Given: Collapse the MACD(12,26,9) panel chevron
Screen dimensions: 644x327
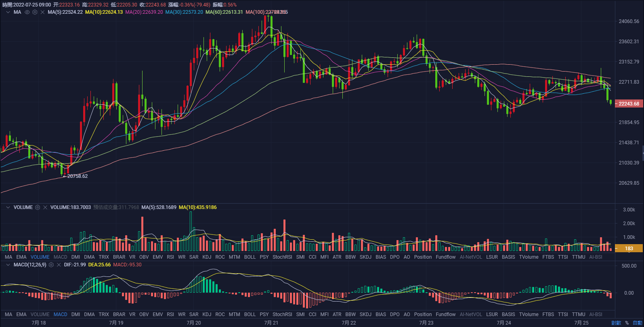Looking at the screenshot, I should tap(8, 265).
